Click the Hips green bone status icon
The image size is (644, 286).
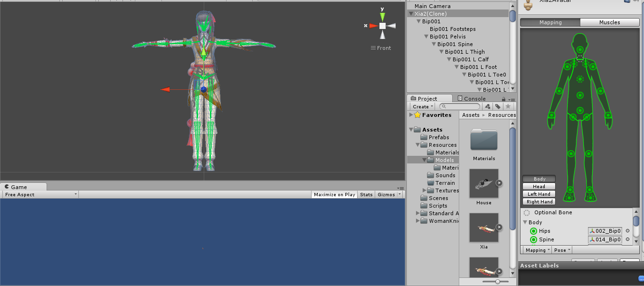pyautogui.click(x=533, y=231)
